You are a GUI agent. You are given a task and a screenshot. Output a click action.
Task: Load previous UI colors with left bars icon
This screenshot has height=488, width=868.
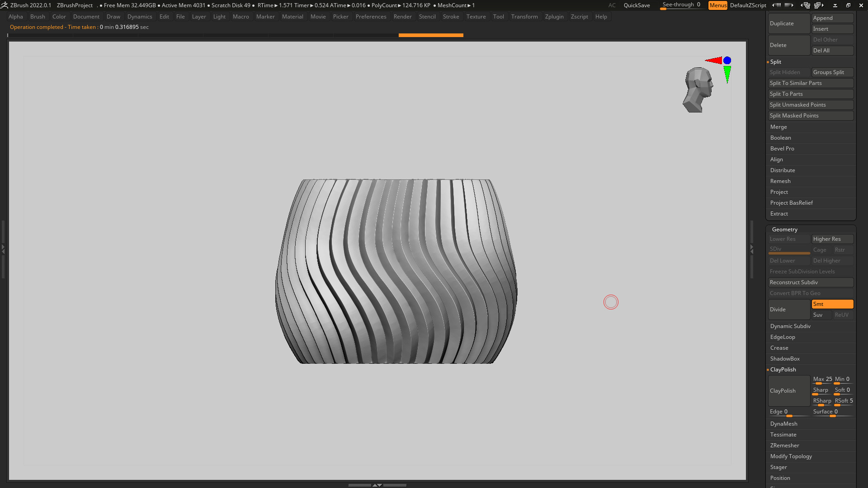[776, 5]
